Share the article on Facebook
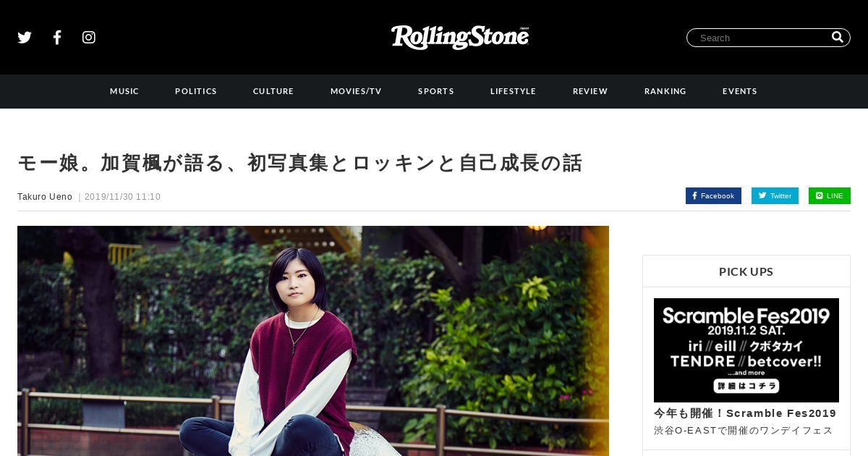Viewport: 868px width, 456px height. point(713,196)
